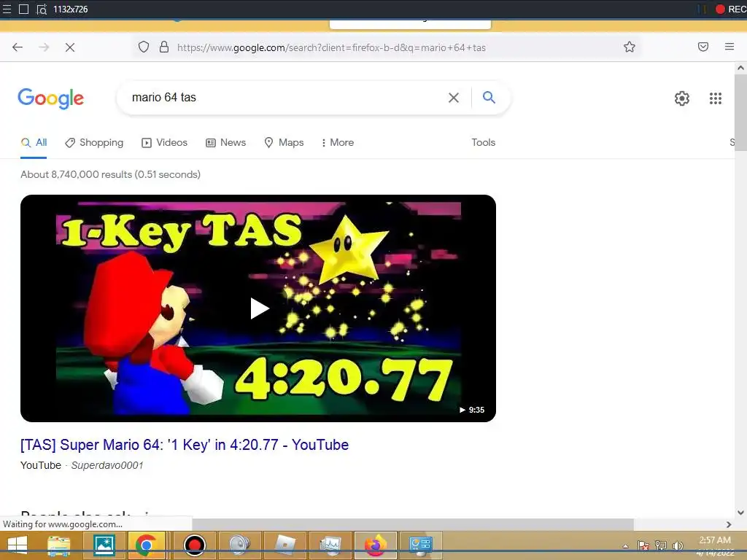Click the scroll up arrow
The height and width of the screenshot is (560, 747).
[x=740, y=68]
